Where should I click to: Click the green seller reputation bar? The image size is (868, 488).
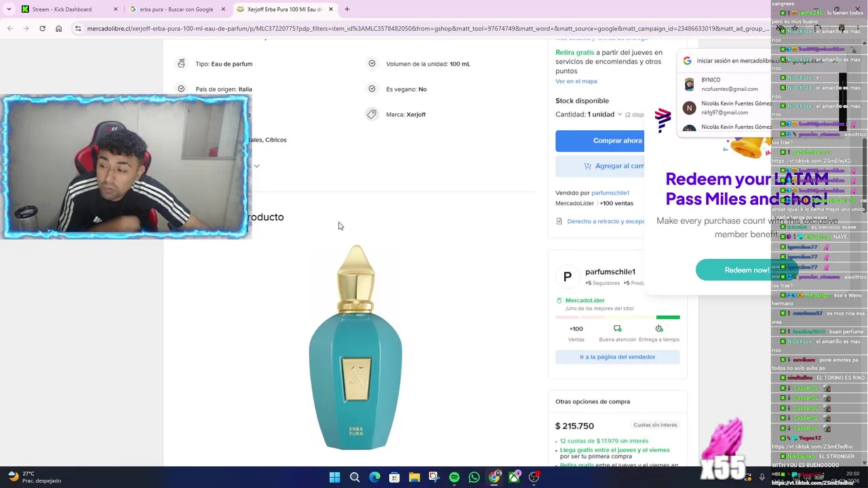(668, 317)
